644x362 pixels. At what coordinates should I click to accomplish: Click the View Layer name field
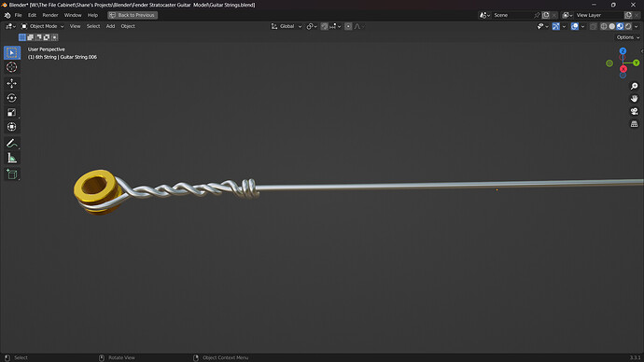[599, 15]
